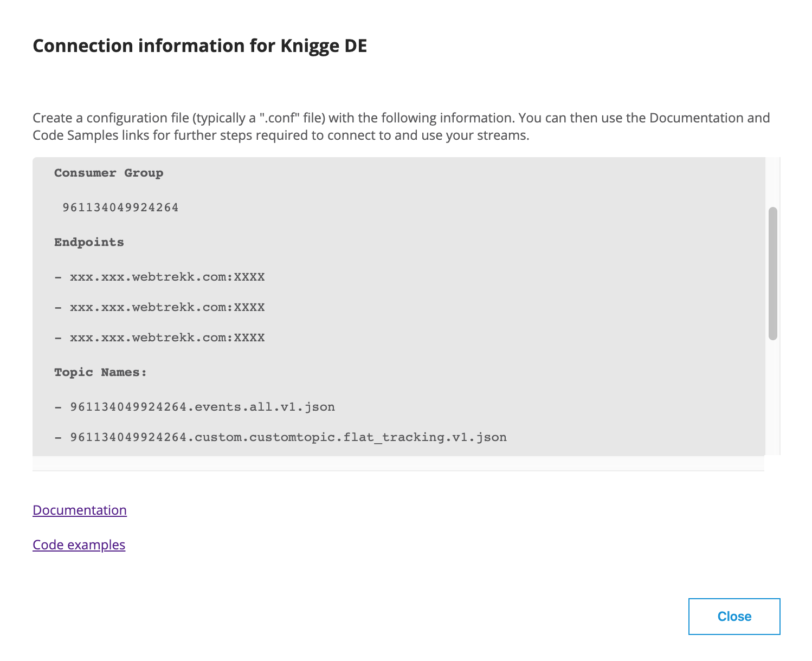Click the Endpoints heading
812x661 pixels.
tap(89, 242)
